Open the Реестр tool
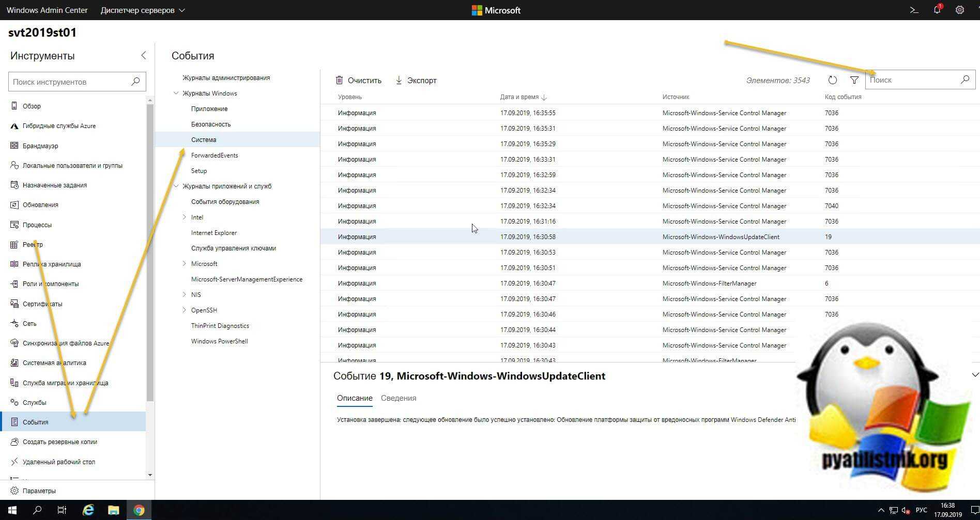Image resolution: width=980 pixels, height=520 pixels. (x=33, y=244)
